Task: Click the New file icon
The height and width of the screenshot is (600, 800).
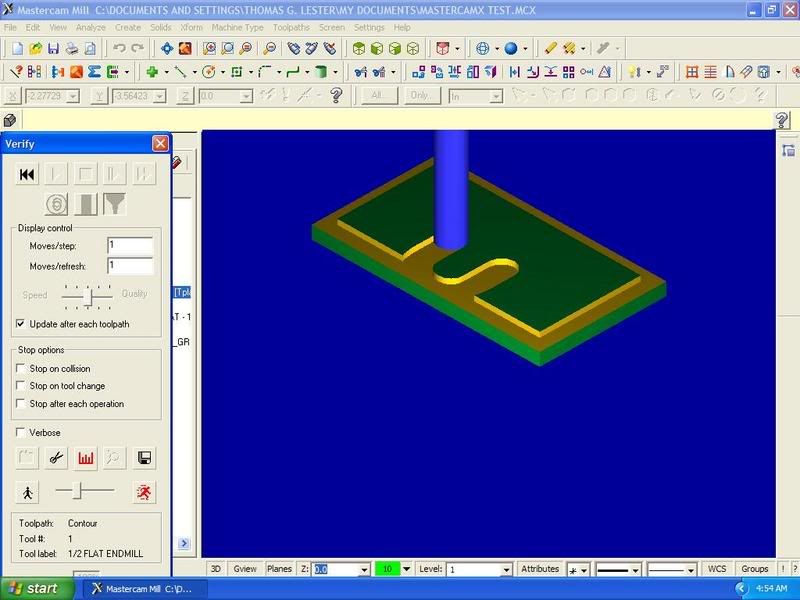Action: click(x=17, y=48)
